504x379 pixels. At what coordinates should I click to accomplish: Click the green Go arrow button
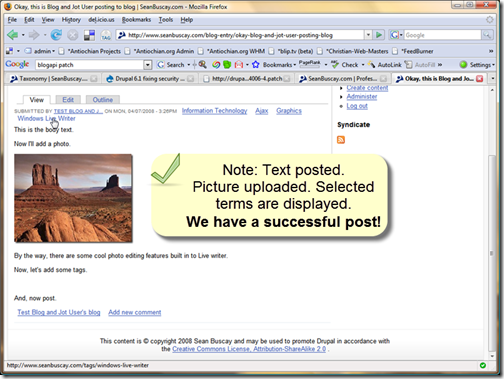[x=379, y=35]
